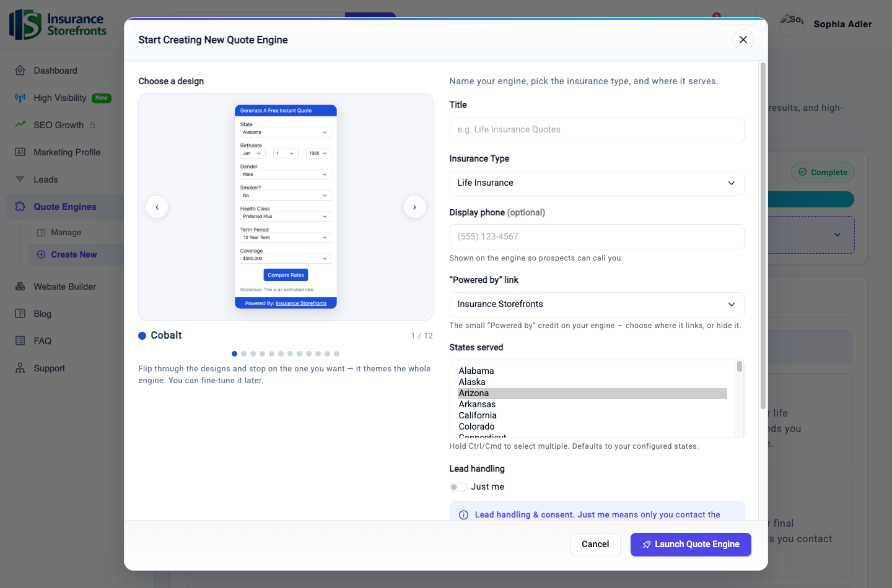Open the Support menu item
The image size is (892, 588).
point(49,368)
